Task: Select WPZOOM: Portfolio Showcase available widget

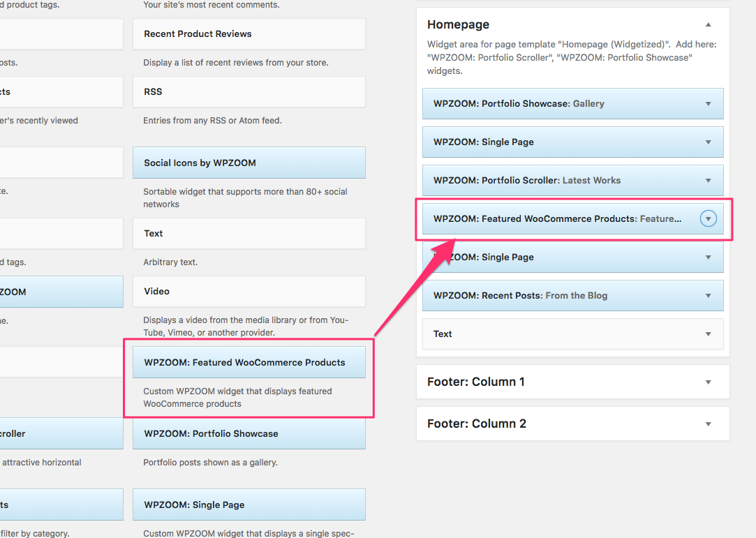Action: pos(249,434)
